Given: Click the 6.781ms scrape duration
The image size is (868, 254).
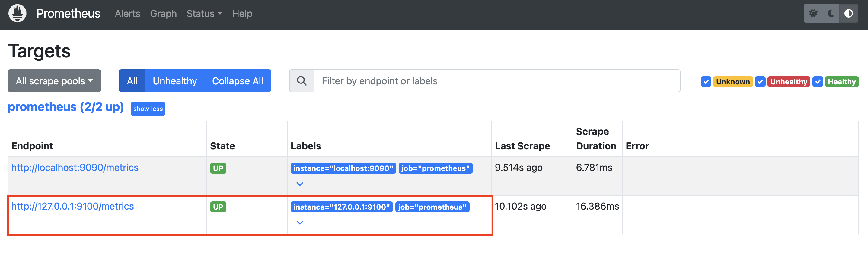Looking at the screenshot, I should 594,168.
